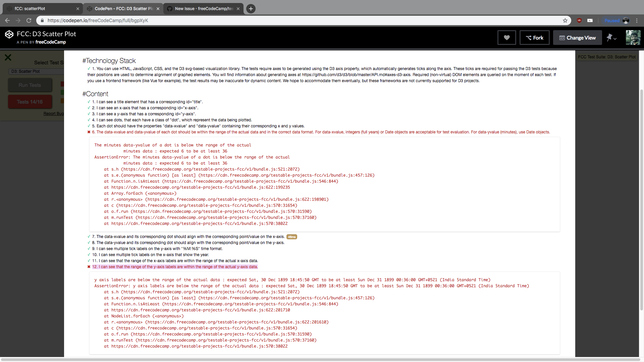Open a new browser tab
The width and height of the screenshot is (644, 362).
[x=251, y=9]
